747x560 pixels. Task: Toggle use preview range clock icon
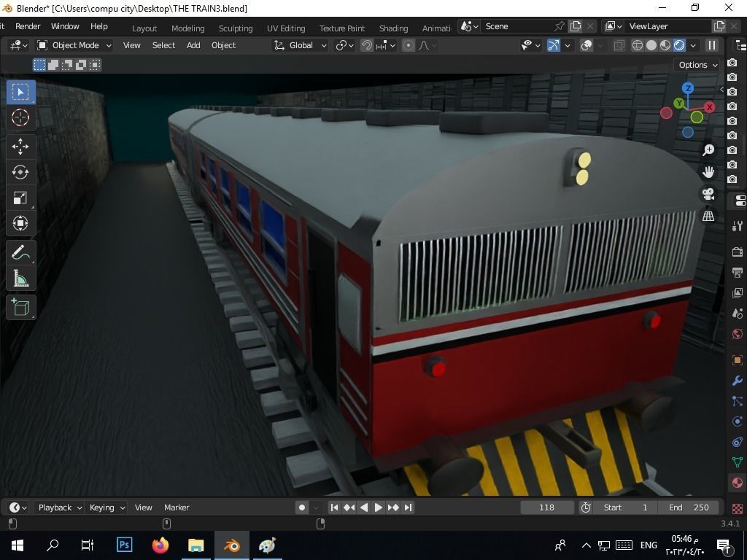(x=586, y=507)
